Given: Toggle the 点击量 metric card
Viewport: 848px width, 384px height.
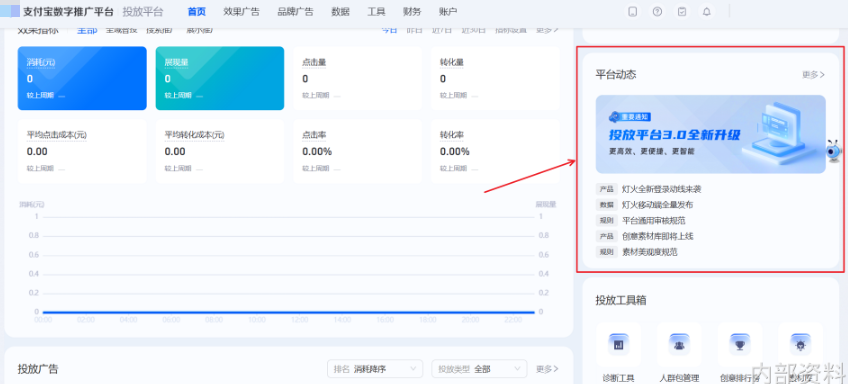Looking at the screenshot, I should [358, 78].
